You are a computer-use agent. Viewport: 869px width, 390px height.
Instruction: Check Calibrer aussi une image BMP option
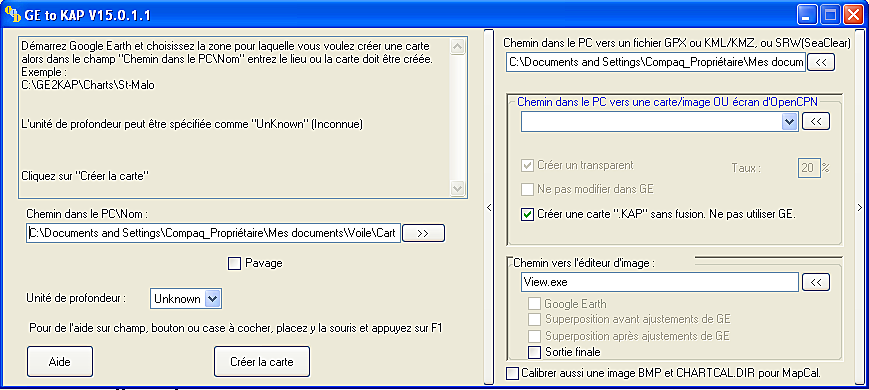(513, 373)
